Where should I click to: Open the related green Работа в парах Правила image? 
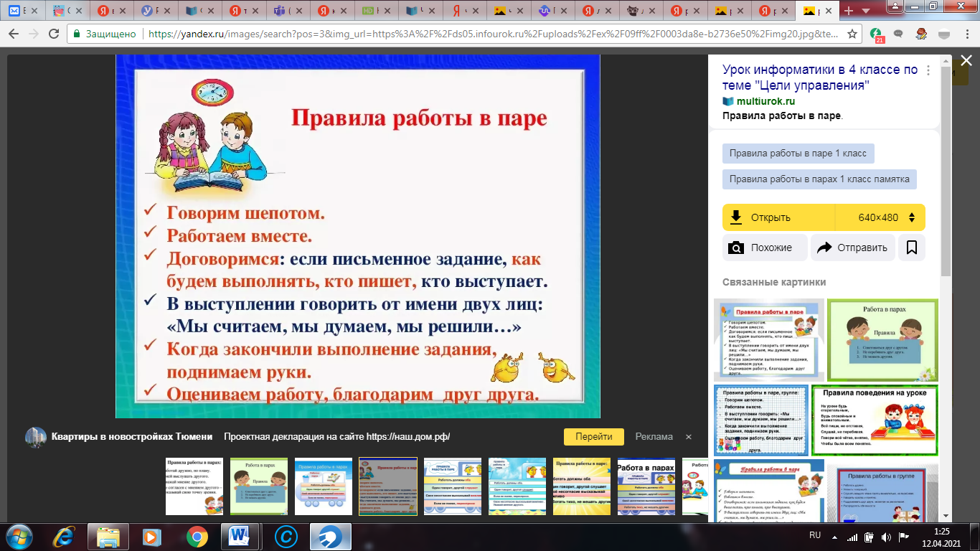click(882, 340)
